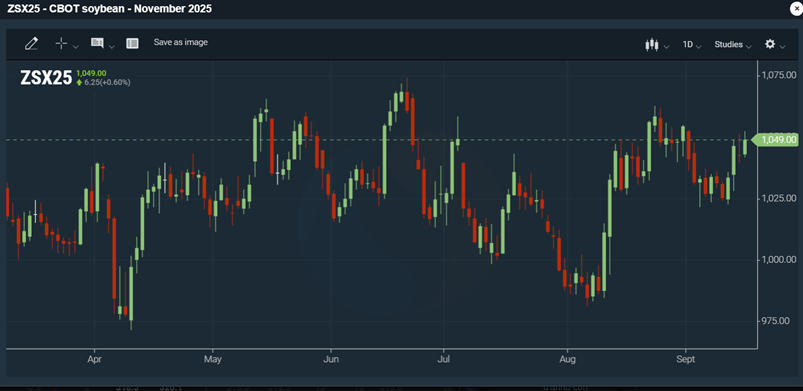Click the 1,000.00 price axis label
This screenshot has height=391, width=803.
click(778, 259)
